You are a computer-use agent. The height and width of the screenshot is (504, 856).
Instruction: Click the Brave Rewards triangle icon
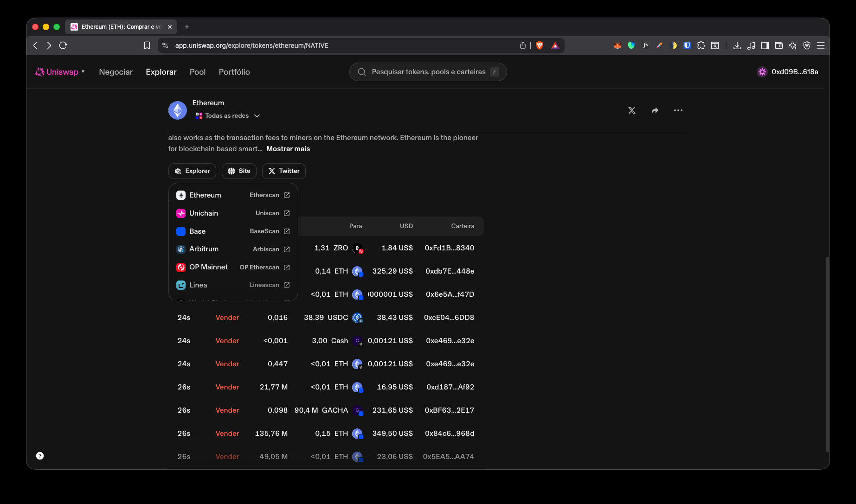click(555, 45)
